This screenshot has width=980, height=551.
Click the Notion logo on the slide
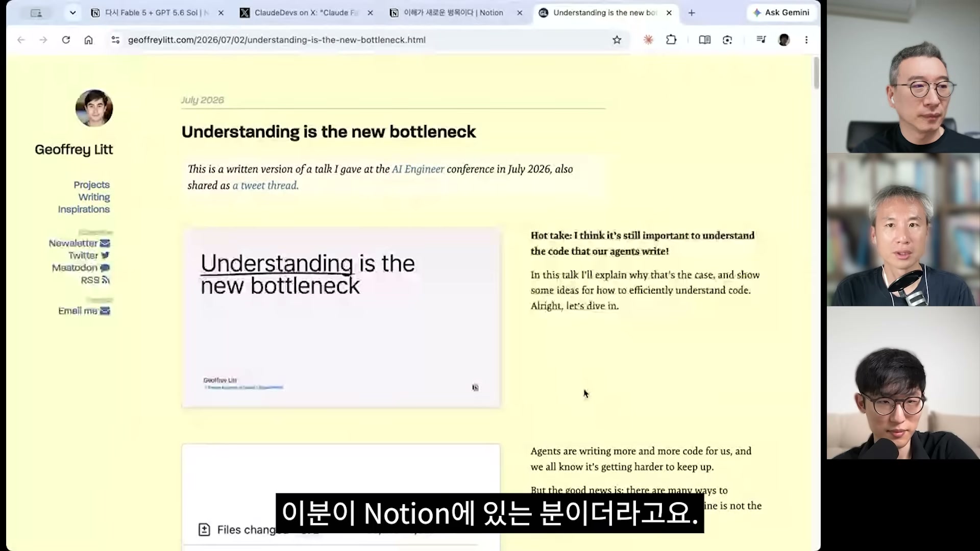[475, 388]
